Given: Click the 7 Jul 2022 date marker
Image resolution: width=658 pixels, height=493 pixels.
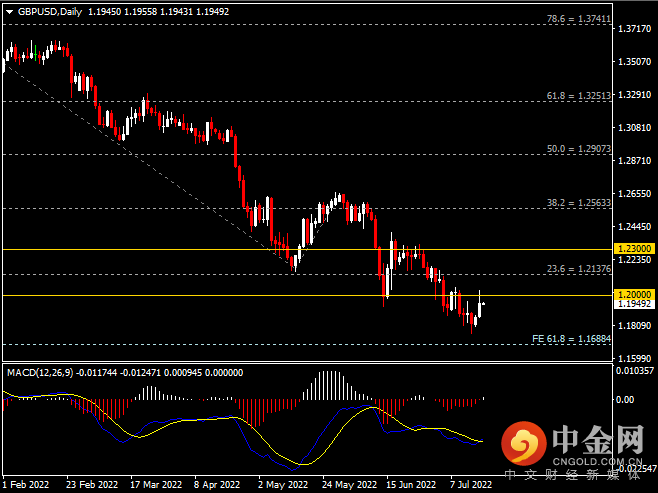Looking at the screenshot, I should pos(471,485).
